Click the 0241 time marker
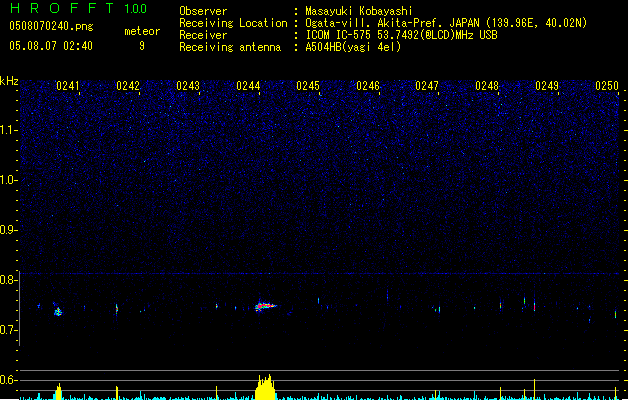The height and width of the screenshot is (400, 629). (67, 86)
